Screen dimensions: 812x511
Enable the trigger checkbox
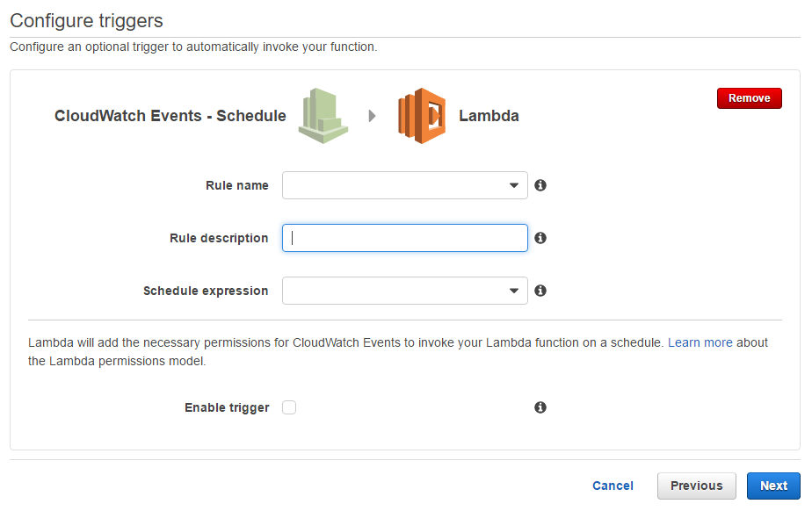(x=290, y=407)
